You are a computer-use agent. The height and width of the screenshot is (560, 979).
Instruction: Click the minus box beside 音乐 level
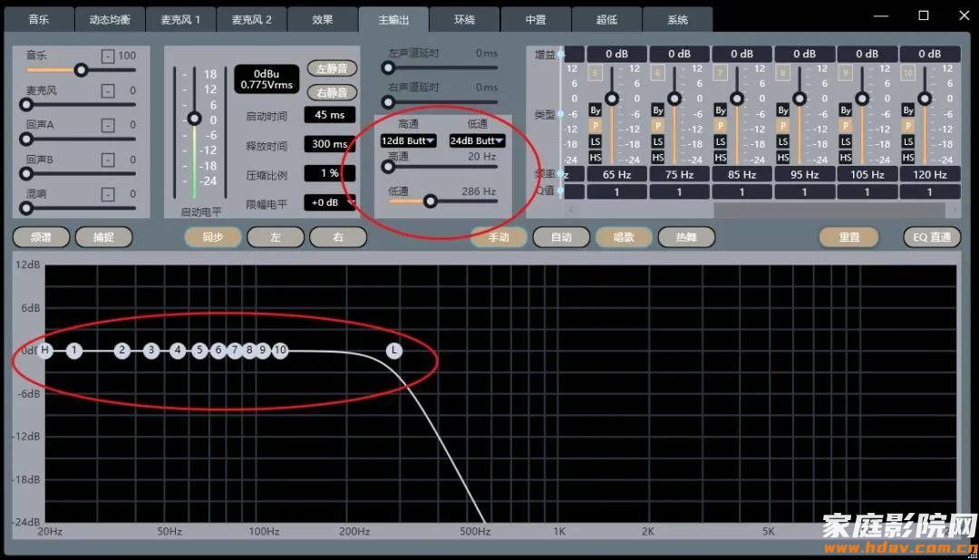(108, 56)
